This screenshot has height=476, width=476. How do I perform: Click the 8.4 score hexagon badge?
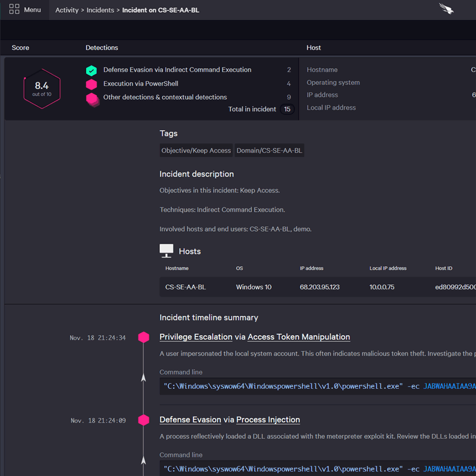pos(42,88)
